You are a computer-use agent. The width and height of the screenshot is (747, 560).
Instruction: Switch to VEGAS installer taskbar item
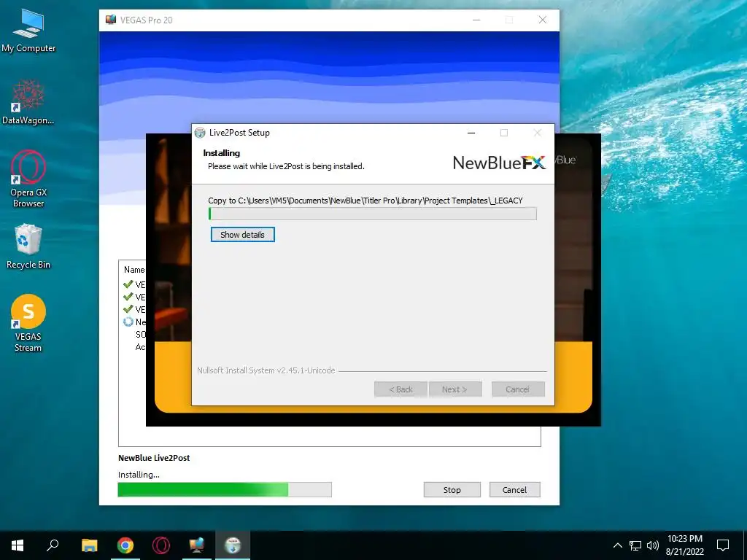[x=197, y=545]
